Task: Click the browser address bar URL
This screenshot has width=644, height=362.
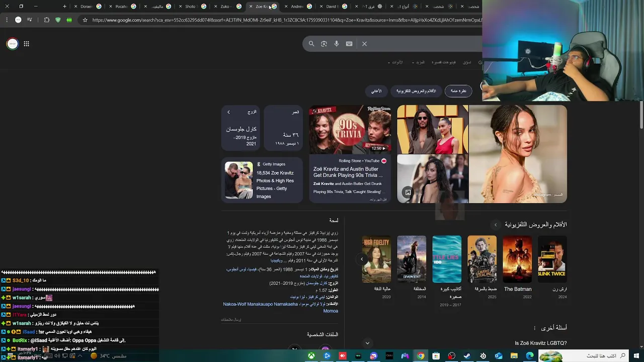Action: (287, 20)
